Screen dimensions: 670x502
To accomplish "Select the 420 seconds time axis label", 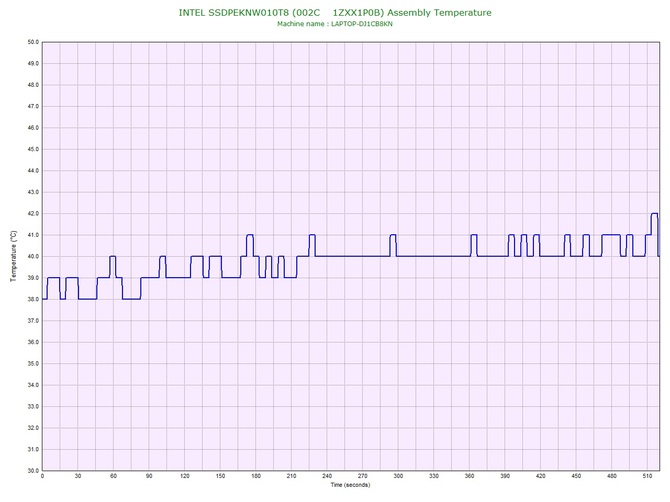I will click(x=541, y=476).
